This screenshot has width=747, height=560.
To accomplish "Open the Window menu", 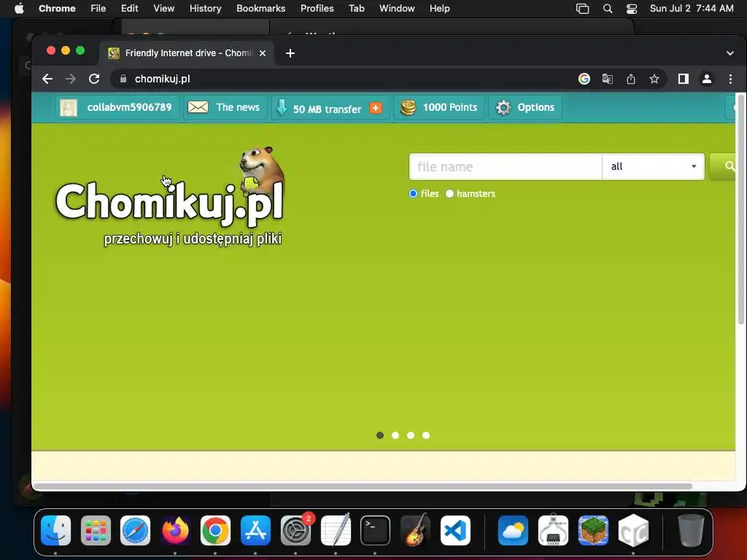I will pyautogui.click(x=397, y=9).
